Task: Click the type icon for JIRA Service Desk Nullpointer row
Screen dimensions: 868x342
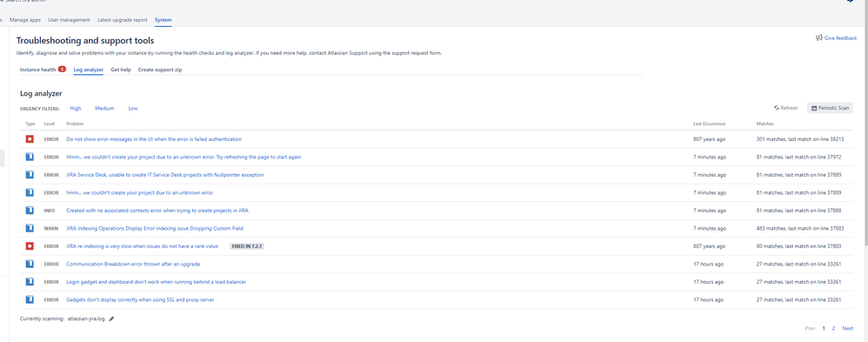Action: pyautogui.click(x=30, y=175)
